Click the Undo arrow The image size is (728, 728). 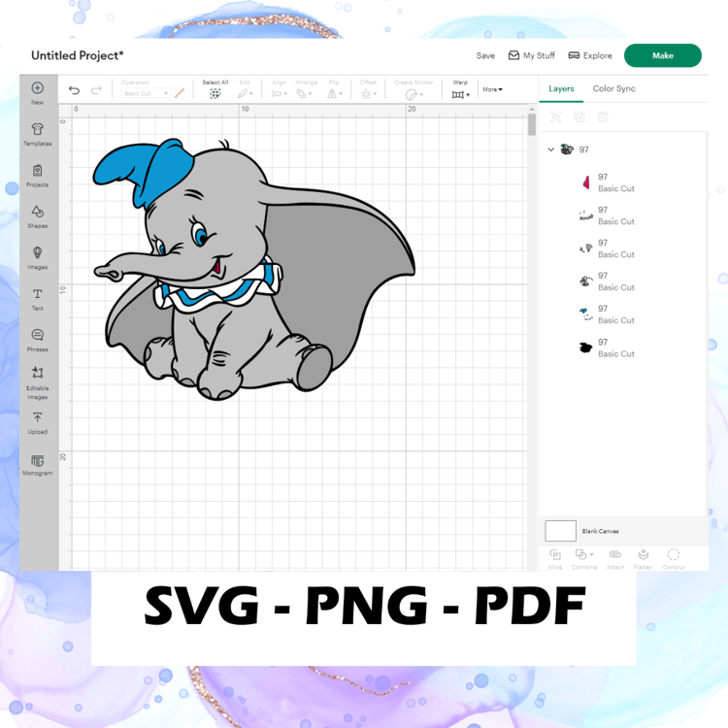tap(75, 90)
